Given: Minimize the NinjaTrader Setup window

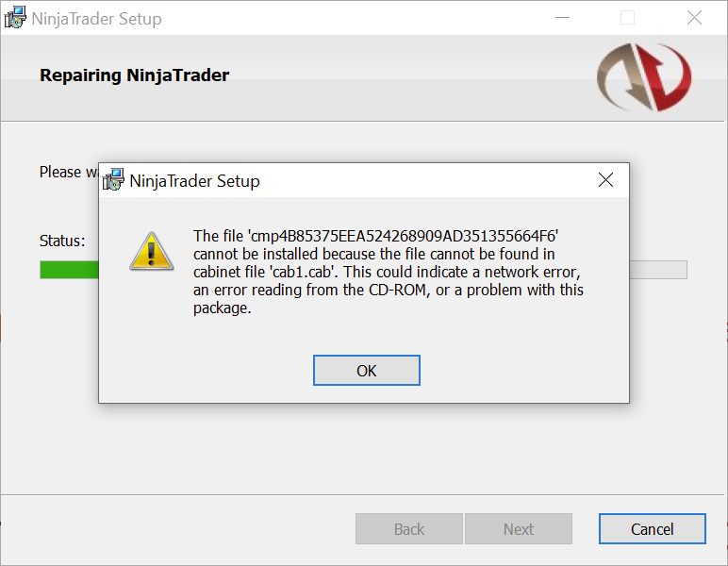Looking at the screenshot, I should point(562,18).
